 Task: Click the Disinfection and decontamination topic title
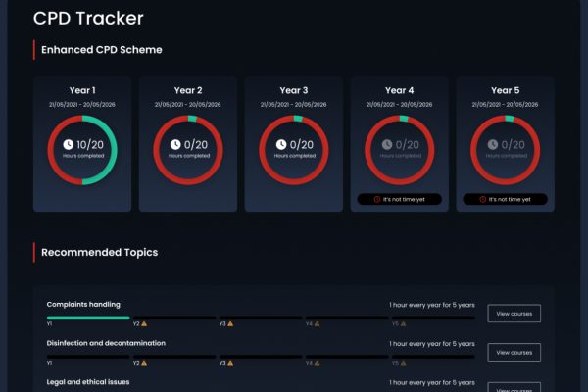tap(106, 343)
